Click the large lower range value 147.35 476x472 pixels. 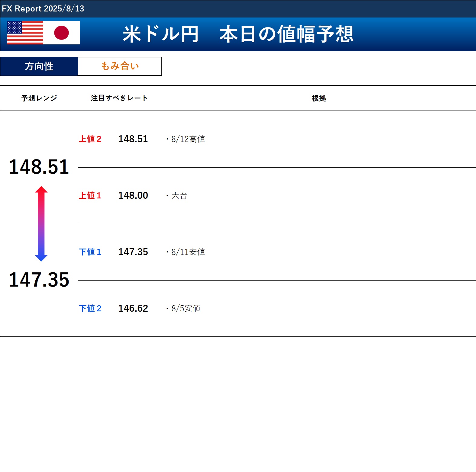click(x=39, y=280)
